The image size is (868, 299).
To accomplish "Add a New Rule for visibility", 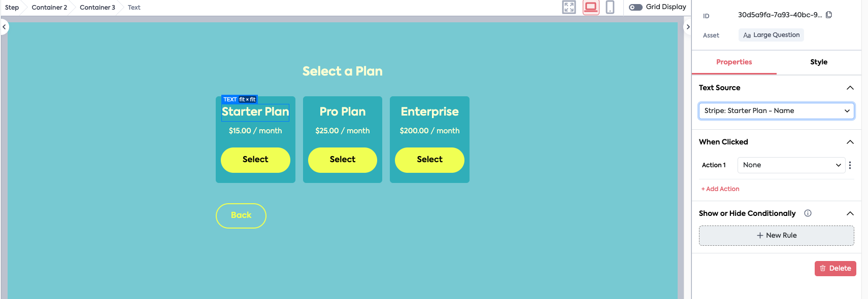I will 776,236.
